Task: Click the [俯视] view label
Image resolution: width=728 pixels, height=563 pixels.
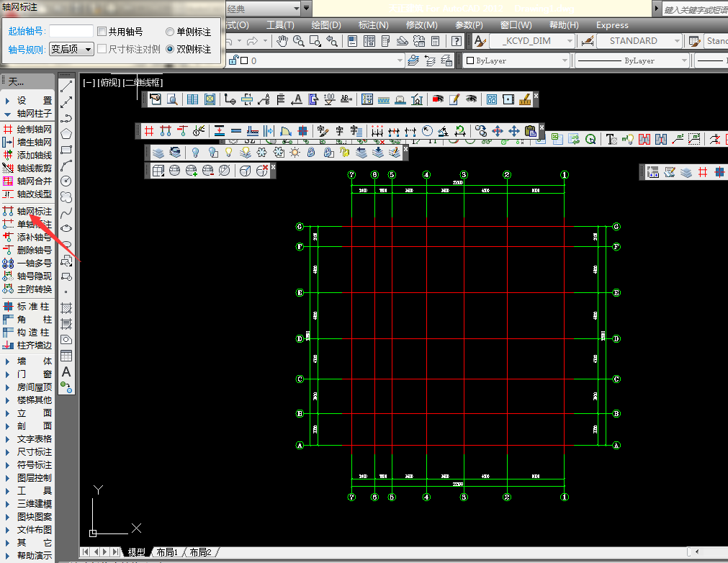Action: click(109, 83)
